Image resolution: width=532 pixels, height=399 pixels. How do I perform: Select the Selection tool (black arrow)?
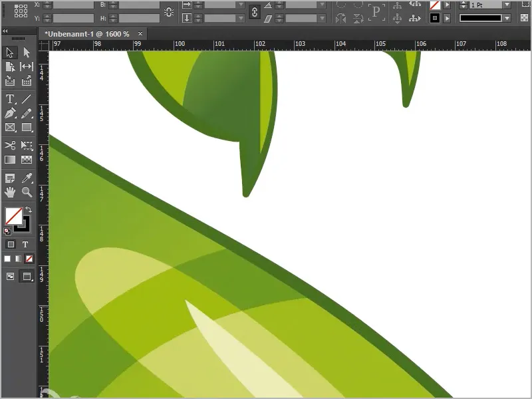coord(10,53)
